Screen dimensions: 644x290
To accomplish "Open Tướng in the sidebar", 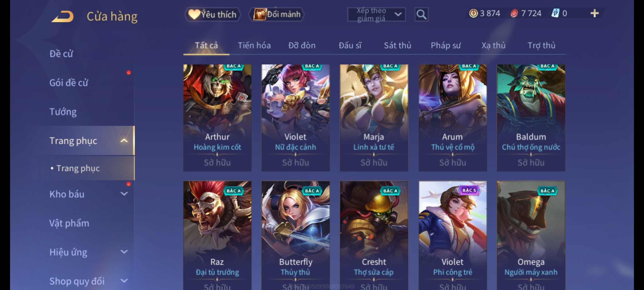I will [x=63, y=111].
